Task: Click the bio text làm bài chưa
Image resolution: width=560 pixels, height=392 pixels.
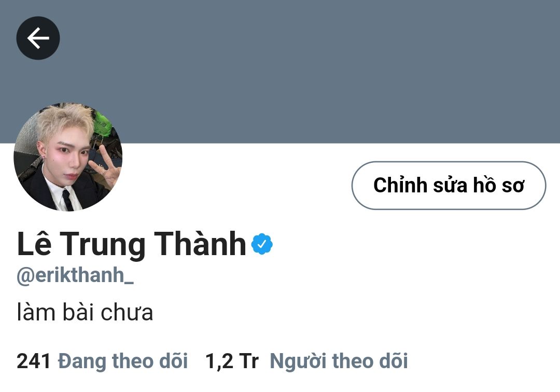Action: tap(85, 312)
